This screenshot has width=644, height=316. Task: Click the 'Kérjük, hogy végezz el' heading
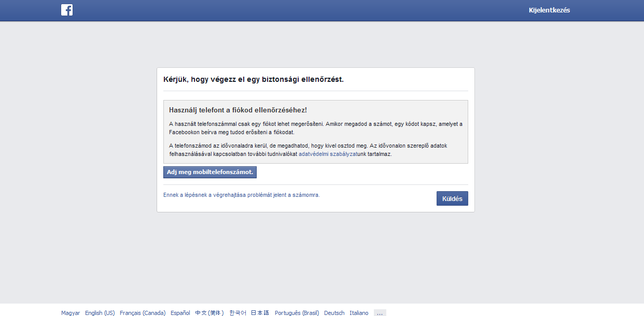pyautogui.click(x=254, y=79)
